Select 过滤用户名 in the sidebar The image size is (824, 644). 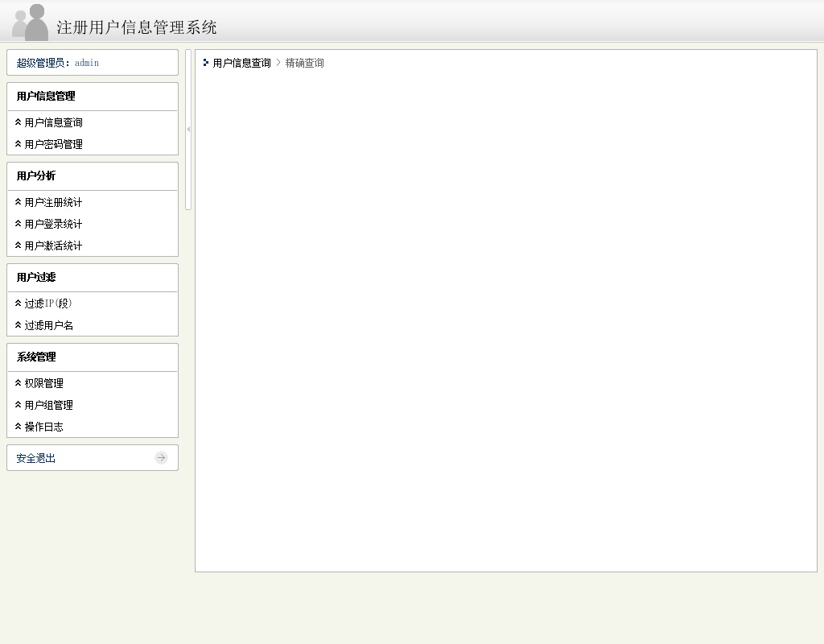49,325
